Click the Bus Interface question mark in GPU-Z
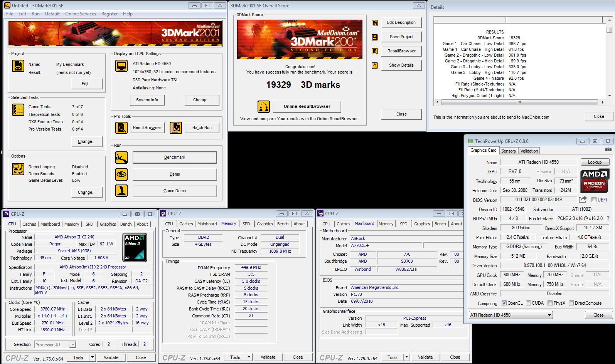 [x=608, y=218]
